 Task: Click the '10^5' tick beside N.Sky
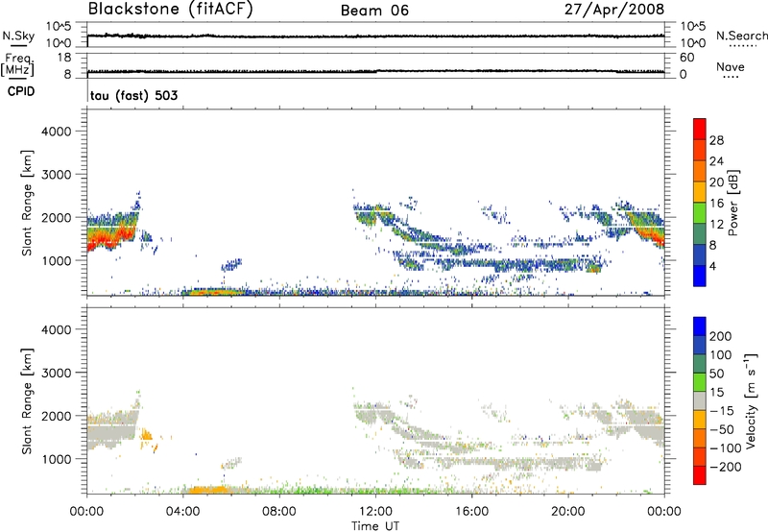[59, 26]
